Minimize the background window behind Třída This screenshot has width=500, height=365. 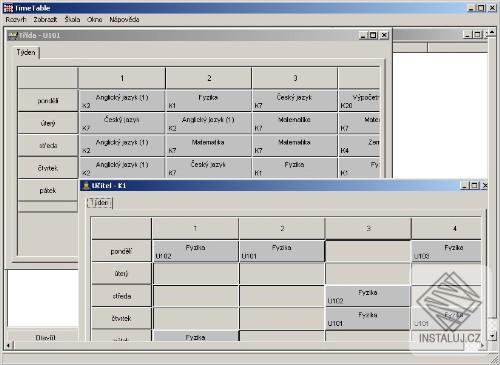point(467,34)
